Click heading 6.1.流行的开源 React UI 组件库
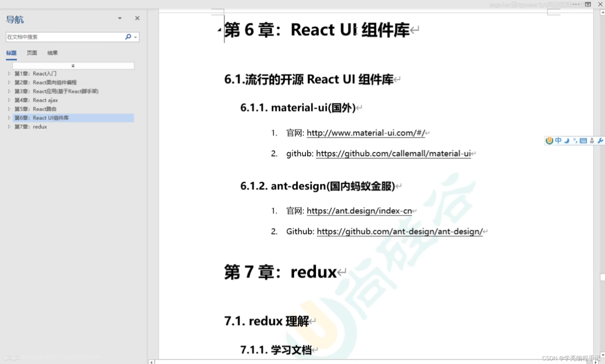 [309, 79]
